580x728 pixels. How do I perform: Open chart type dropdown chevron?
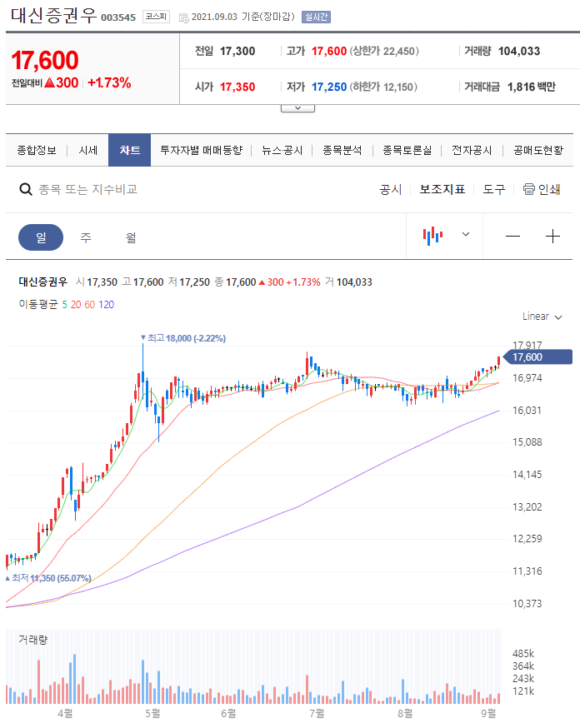click(x=466, y=234)
